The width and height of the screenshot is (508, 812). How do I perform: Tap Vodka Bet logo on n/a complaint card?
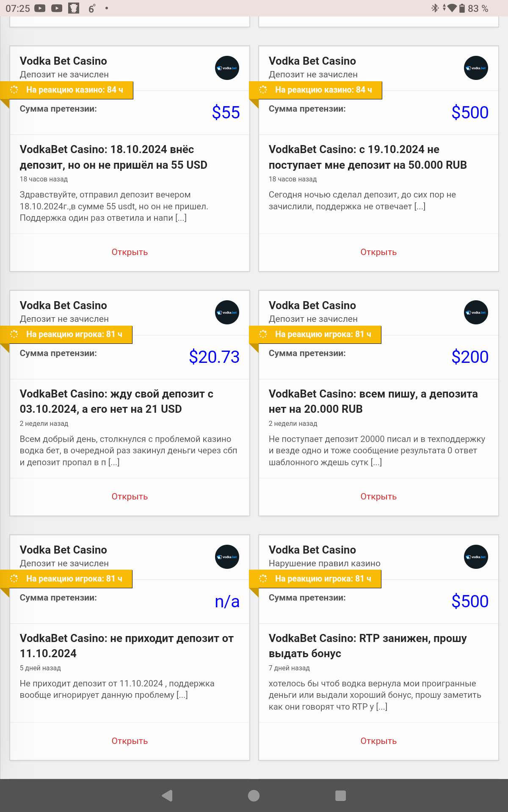(x=227, y=557)
